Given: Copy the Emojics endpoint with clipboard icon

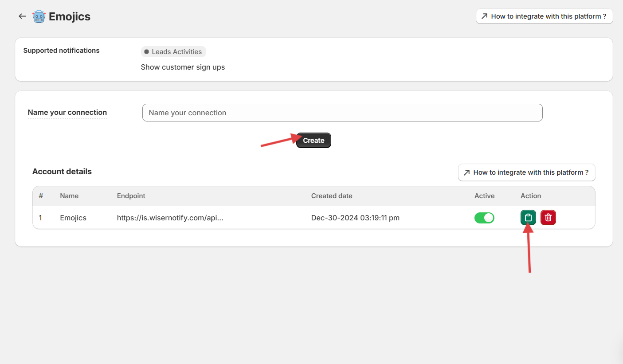Looking at the screenshot, I should [x=528, y=218].
